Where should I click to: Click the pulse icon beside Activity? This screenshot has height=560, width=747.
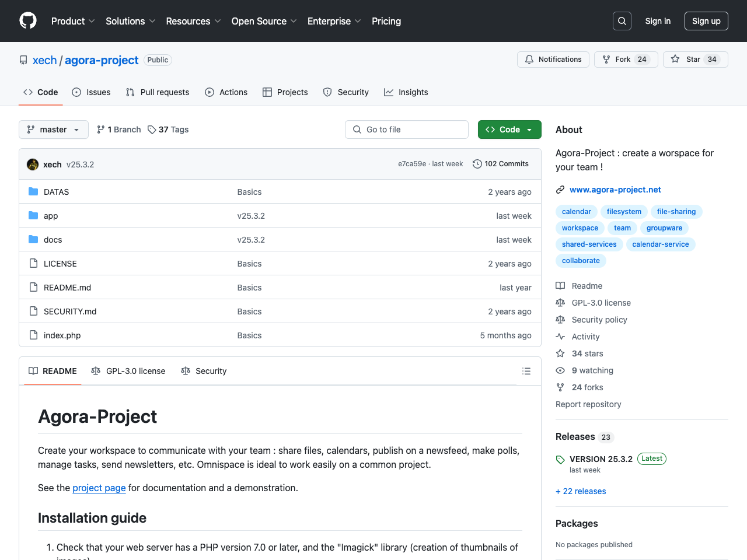coord(560,337)
